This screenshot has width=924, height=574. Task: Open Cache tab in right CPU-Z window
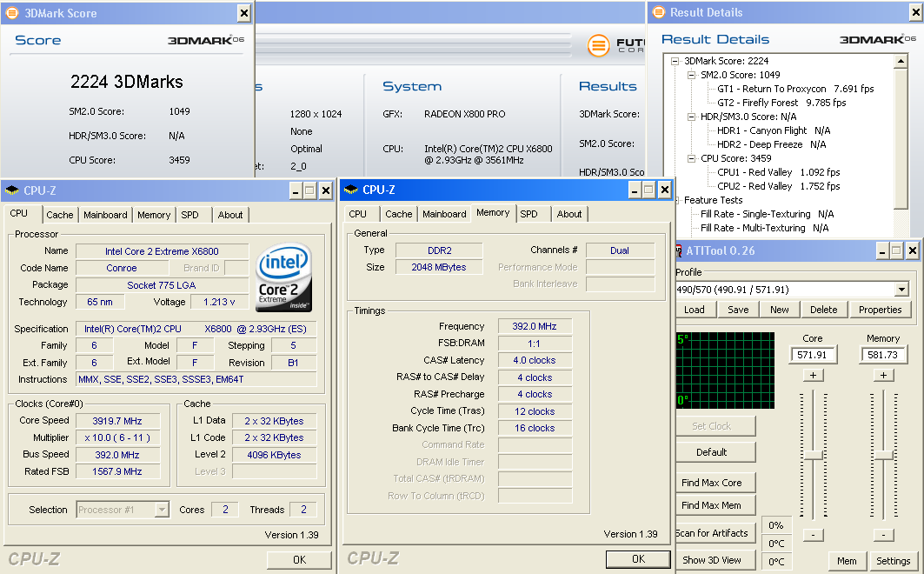(x=398, y=214)
